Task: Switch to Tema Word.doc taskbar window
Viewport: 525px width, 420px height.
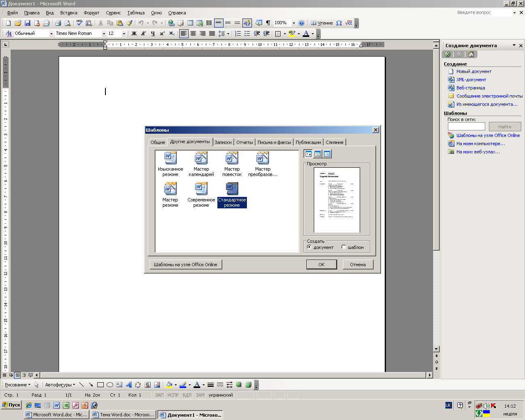Action: pyautogui.click(x=123, y=415)
